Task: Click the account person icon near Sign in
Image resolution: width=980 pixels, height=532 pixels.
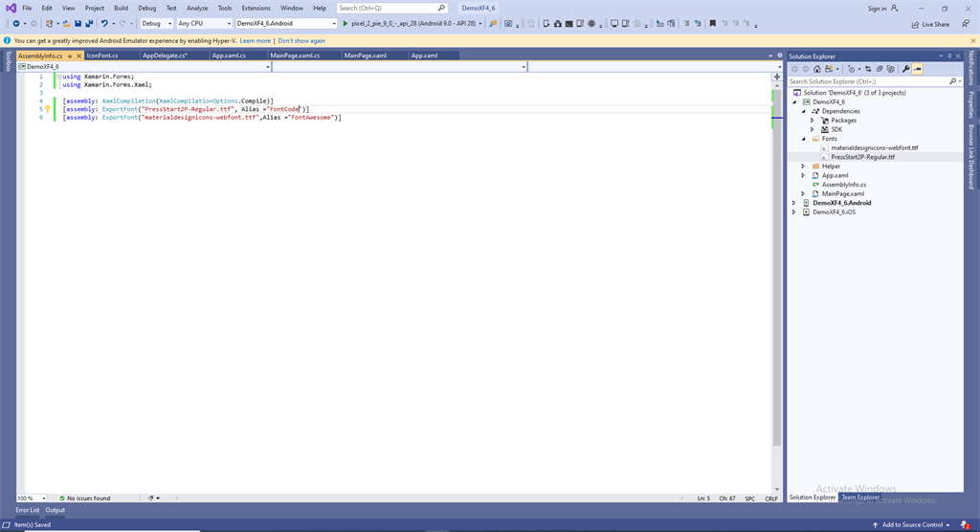Action: [895, 8]
